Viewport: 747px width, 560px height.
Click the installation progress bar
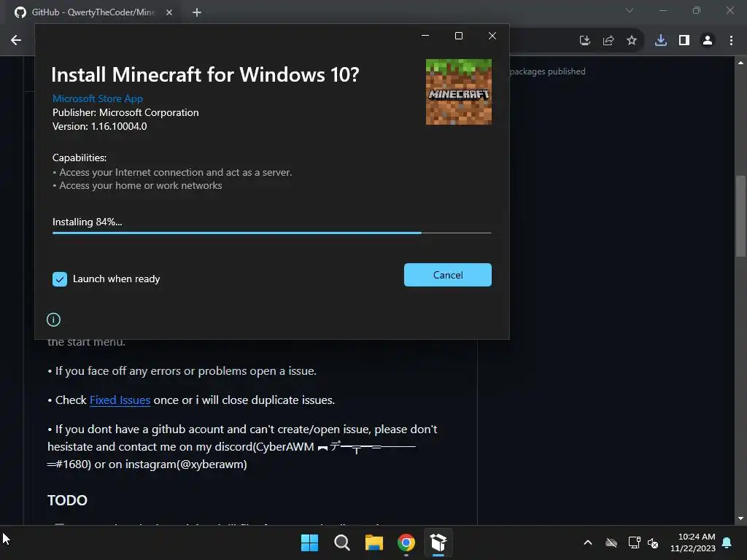tap(271, 233)
